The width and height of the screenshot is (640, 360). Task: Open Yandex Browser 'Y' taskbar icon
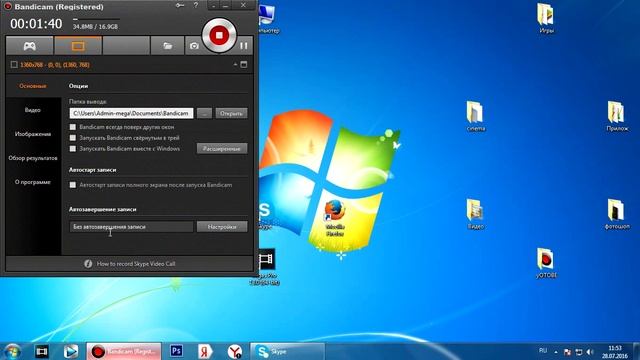235,351
